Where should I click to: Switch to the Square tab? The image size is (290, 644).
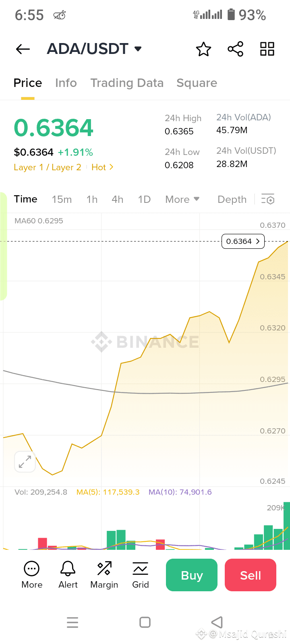tap(197, 83)
